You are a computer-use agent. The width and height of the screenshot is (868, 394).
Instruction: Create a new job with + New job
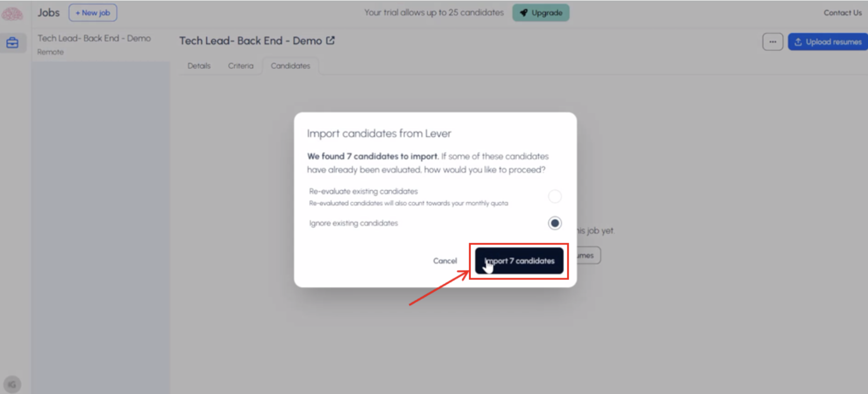pyautogui.click(x=93, y=13)
